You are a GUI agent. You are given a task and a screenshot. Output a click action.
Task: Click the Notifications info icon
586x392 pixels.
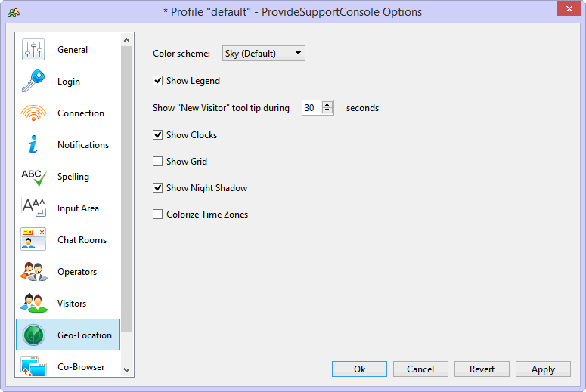tap(33, 144)
